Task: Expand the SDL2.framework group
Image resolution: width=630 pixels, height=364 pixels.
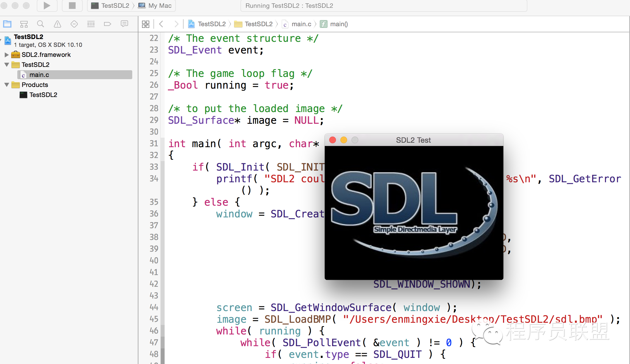Action: click(x=7, y=55)
